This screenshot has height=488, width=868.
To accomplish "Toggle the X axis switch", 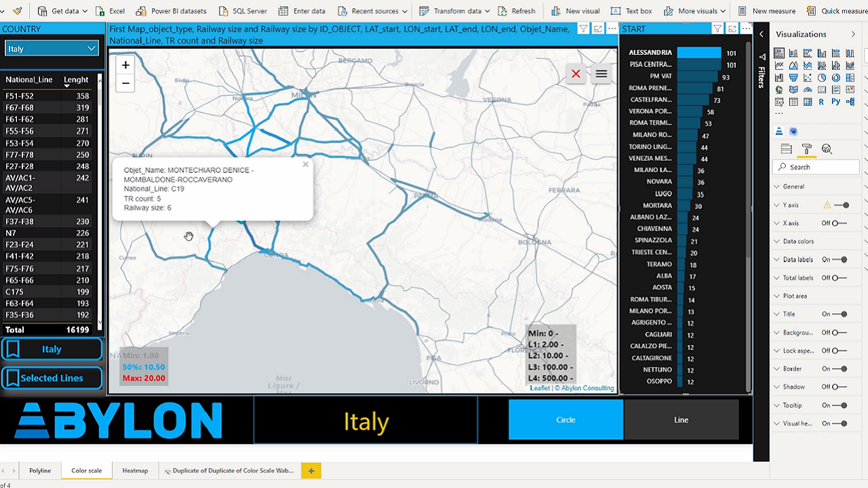I will coord(840,223).
